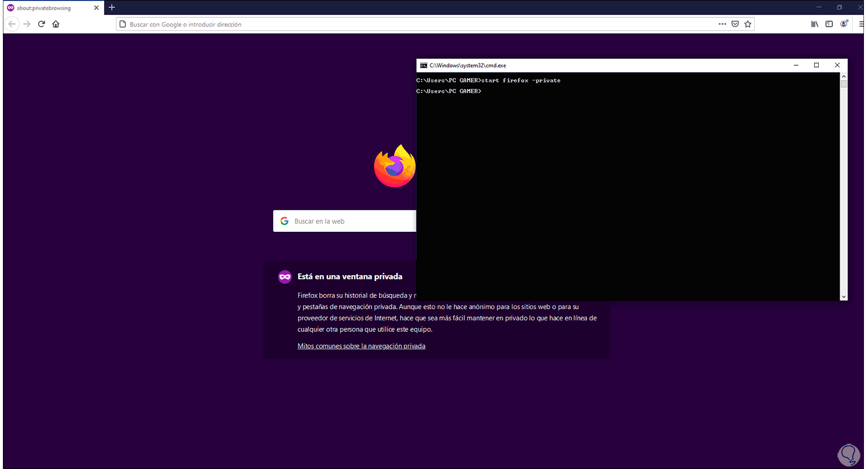The height and width of the screenshot is (469, 868).
Task: Open the Firefox account menu
Action: tap(844, 24)
